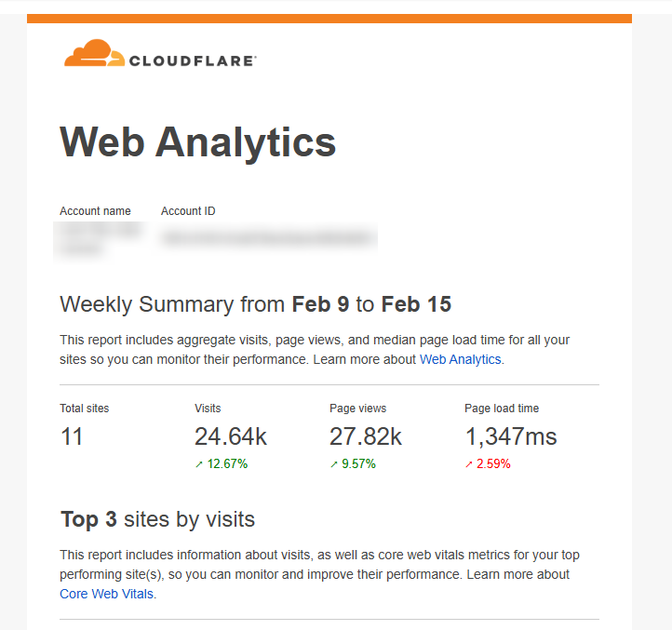Click the Visits value 24.64k
The height and width of the screenshot is (630, 672).
pyautogui.click(x=230, y=436)
